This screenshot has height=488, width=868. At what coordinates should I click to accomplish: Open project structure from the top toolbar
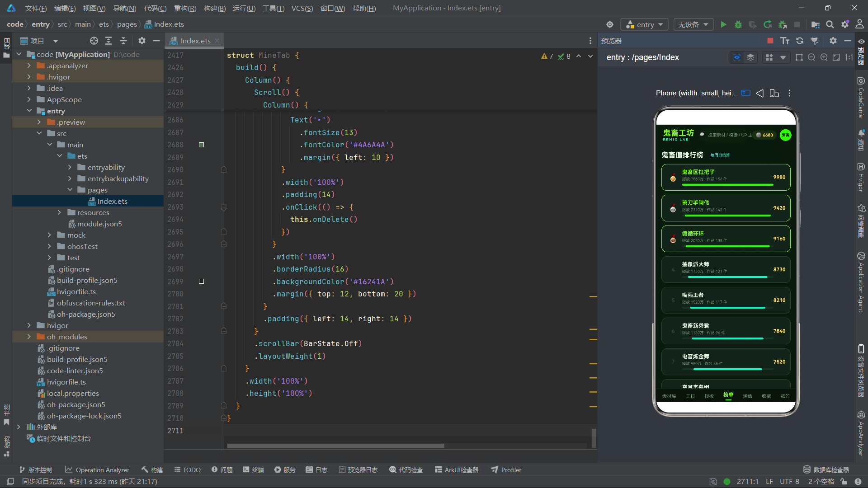pyautogui.click(x=816, y=24)
